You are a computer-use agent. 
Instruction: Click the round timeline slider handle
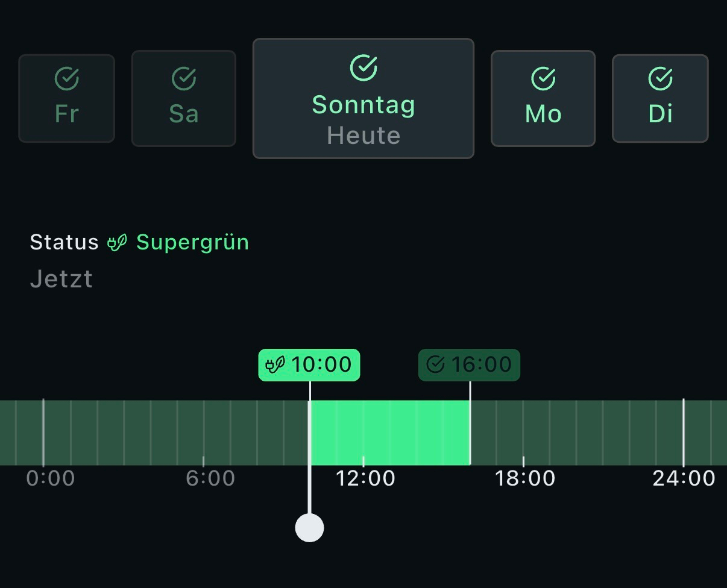pyautogui.click(x=310, y=528)
